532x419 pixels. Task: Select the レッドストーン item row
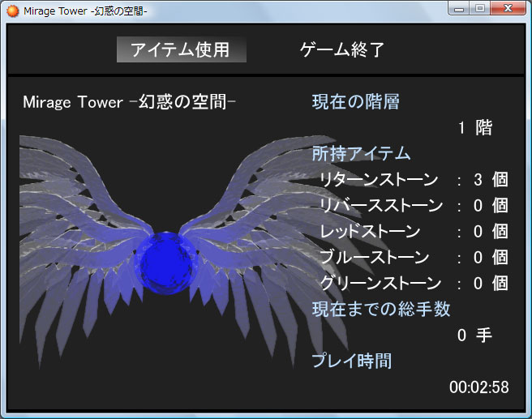(414, 232)
